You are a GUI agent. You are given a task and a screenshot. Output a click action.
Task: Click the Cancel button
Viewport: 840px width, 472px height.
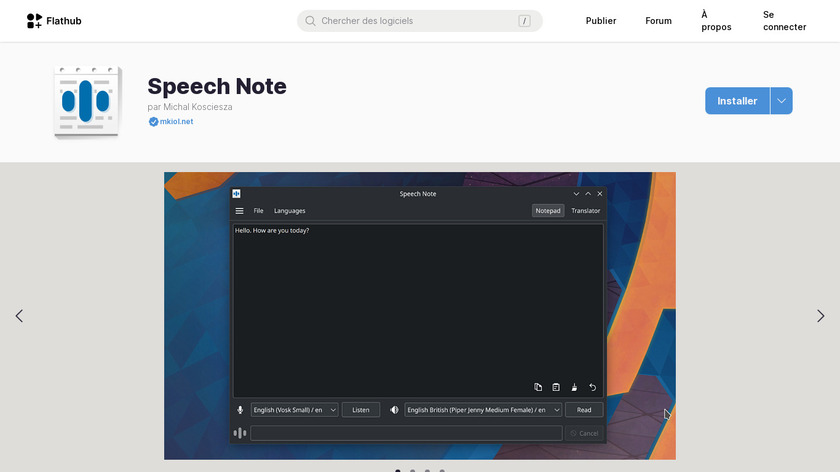tap(584, 433)
